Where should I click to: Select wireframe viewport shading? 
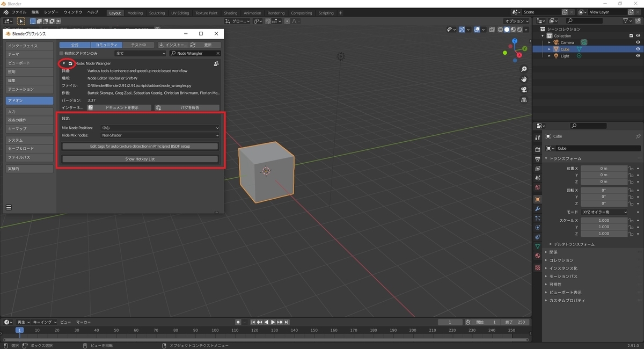click(501, 30)
